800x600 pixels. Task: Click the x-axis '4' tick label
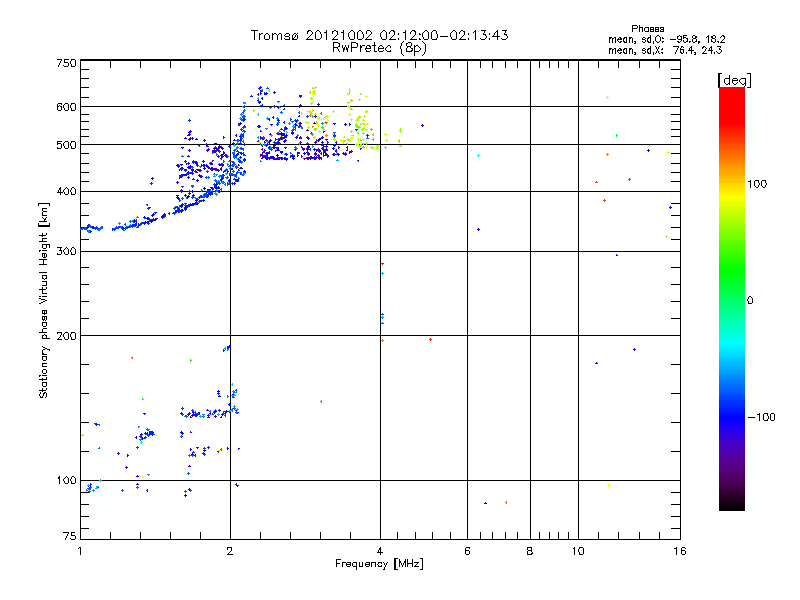(x=380, y=551)
